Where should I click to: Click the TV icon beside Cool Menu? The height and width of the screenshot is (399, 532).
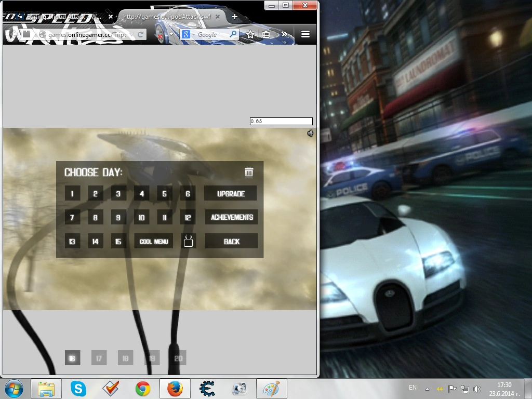(188, 241)
